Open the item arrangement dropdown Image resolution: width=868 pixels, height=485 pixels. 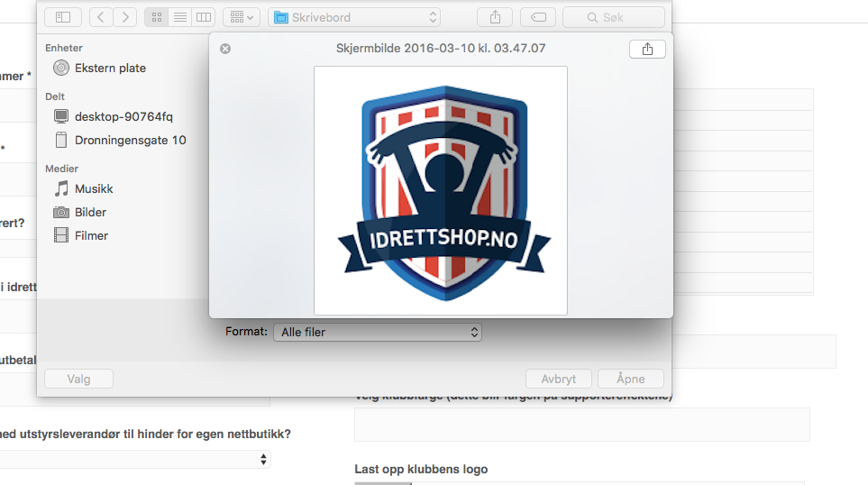242,17
